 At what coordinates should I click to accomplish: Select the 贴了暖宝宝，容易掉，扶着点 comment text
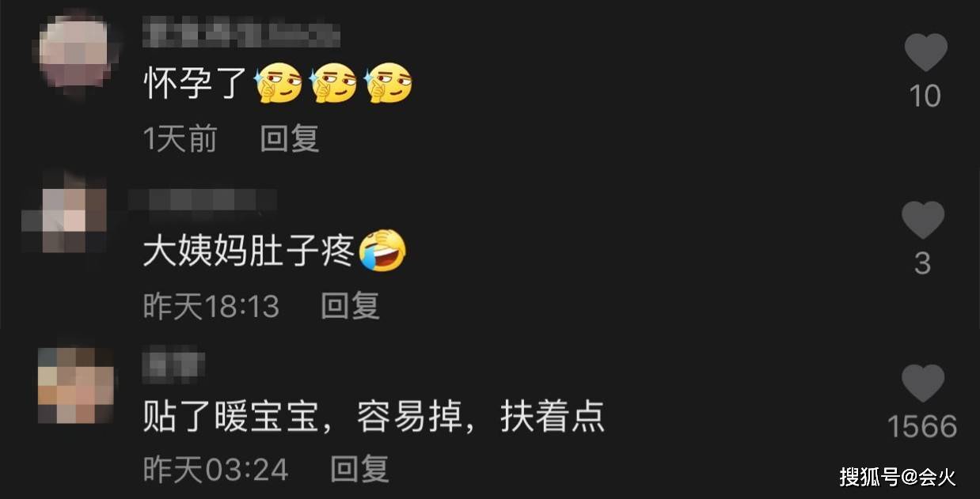374,417
